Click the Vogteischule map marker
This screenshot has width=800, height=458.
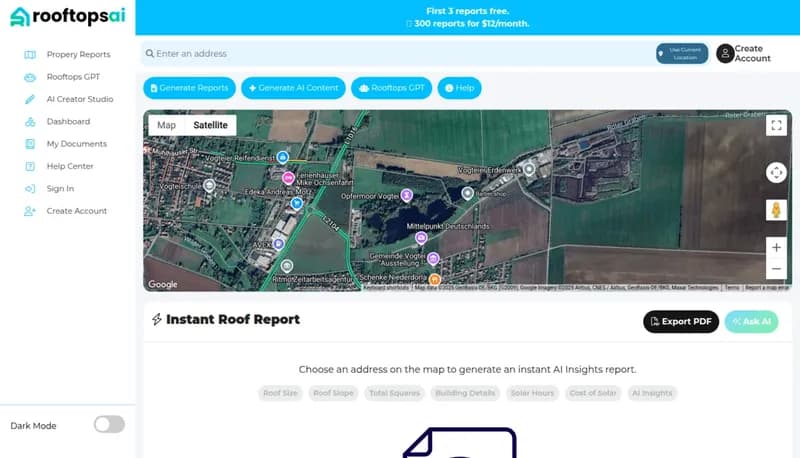tap(209, 185)
